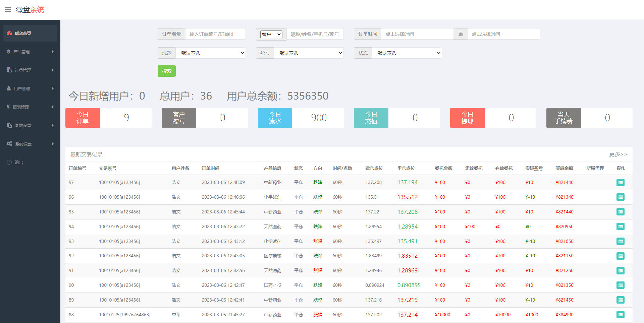Select the 参数设置 parameter settings icon
Viewport: 644px width, 323px height.
click(x=8, y=125)
